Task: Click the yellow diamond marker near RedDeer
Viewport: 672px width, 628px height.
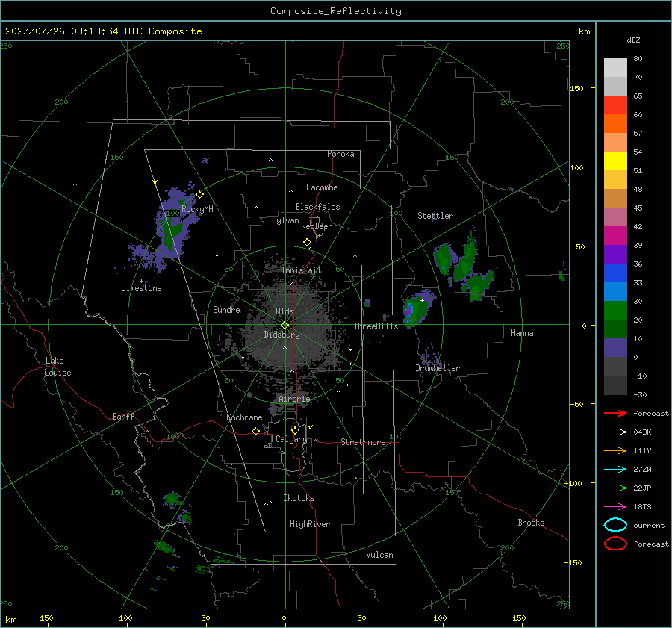Action: (x=307, y=242)
